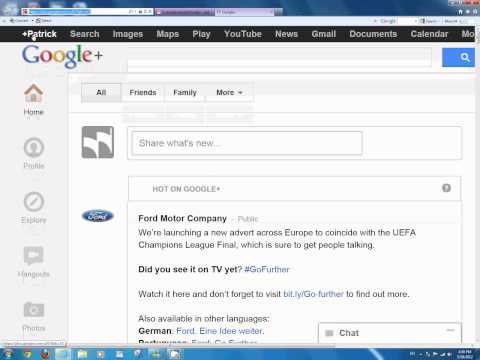Click the Google+ search field
Image resolution: width=480 pixels, height=360 pixels.
coord(279,57)
